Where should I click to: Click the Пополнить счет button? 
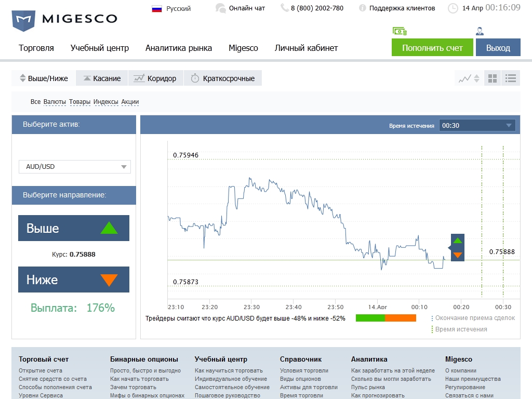pyautogui.click(x=432, y=48)
